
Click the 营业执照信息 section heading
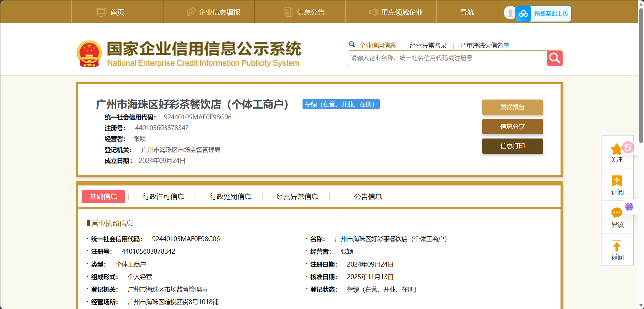tap(112, 223)
